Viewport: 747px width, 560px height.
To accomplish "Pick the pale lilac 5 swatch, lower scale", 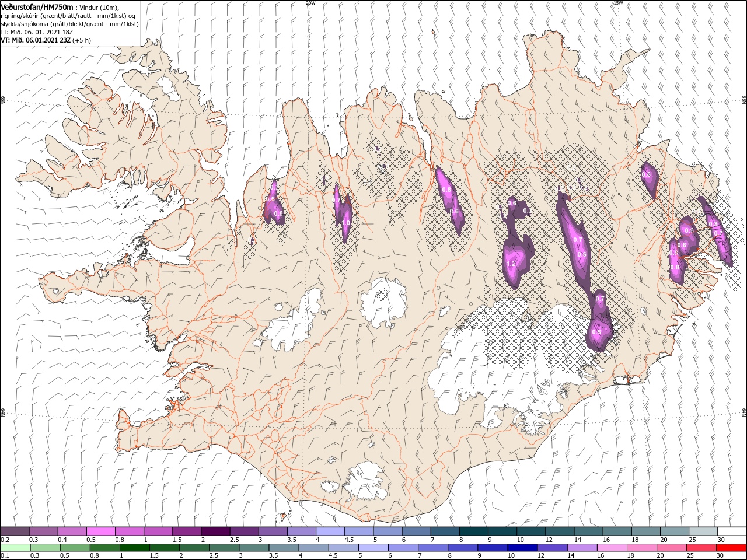I will pos(373,548).
